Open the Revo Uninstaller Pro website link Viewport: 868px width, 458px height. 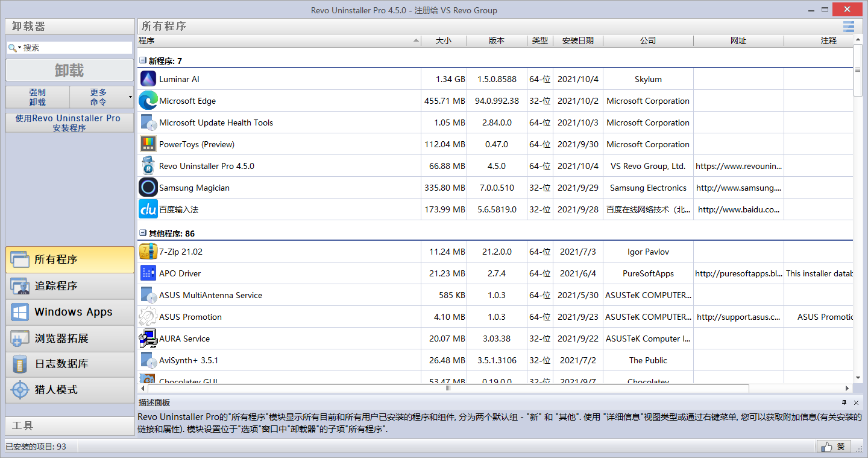point(737,165)
